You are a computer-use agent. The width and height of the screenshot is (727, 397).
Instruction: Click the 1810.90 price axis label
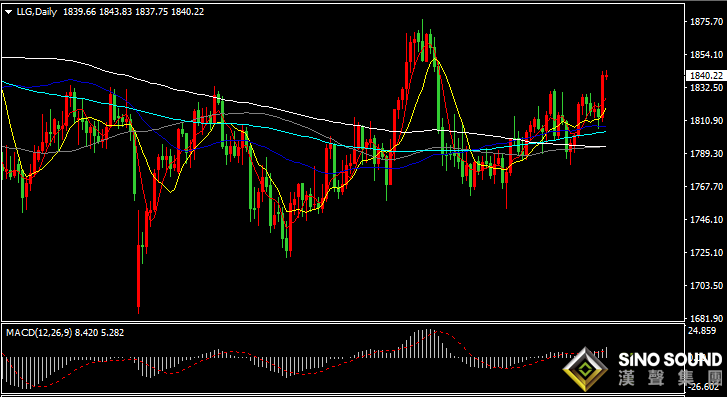click(x=706, y=121)
